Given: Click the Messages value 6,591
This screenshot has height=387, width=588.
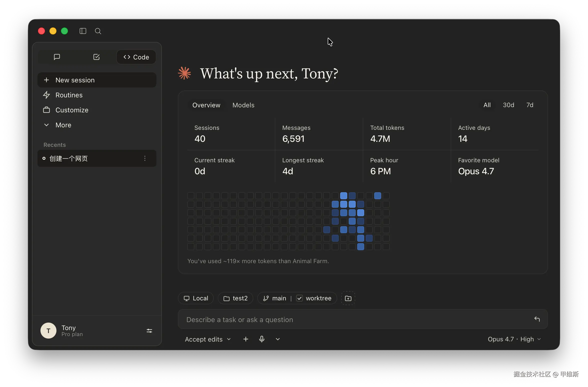Looking at the screenshot, I should click(293, 139).
